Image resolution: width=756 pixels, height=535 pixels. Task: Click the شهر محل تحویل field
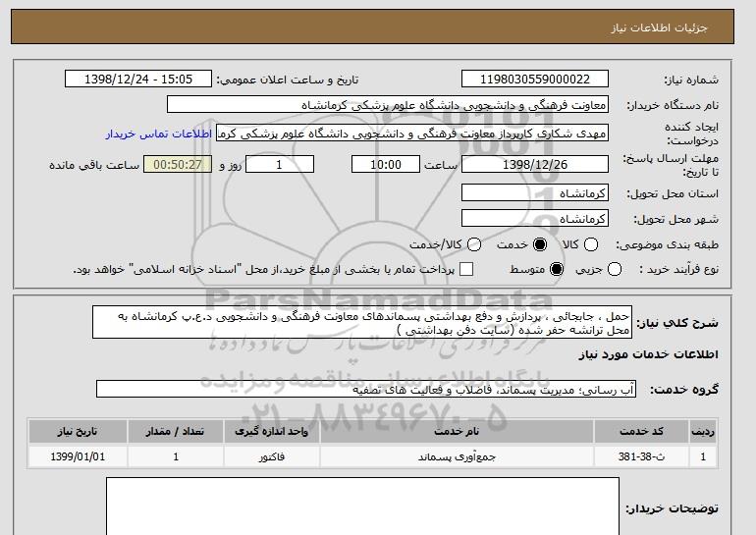[x=535, y=218]
